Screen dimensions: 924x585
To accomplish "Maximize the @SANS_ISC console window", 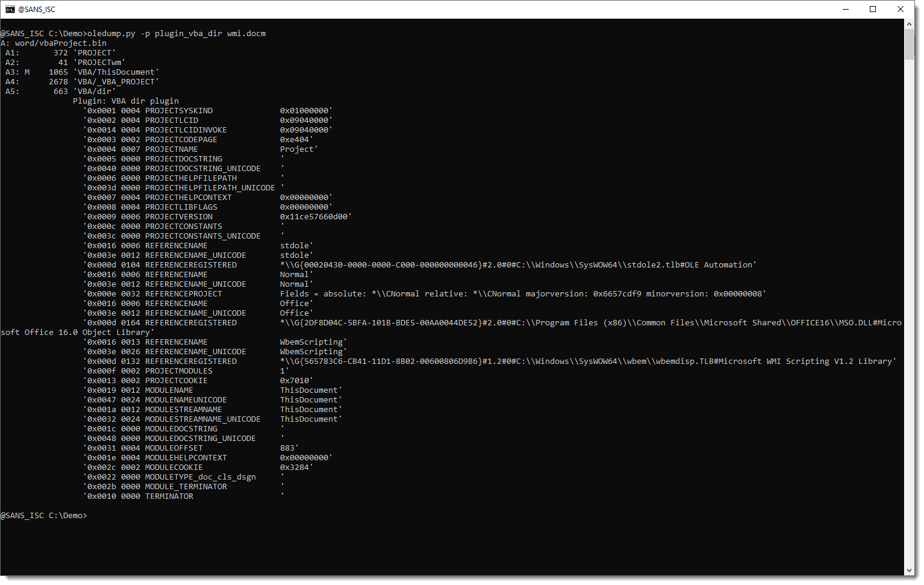I will tap(873, 10).
